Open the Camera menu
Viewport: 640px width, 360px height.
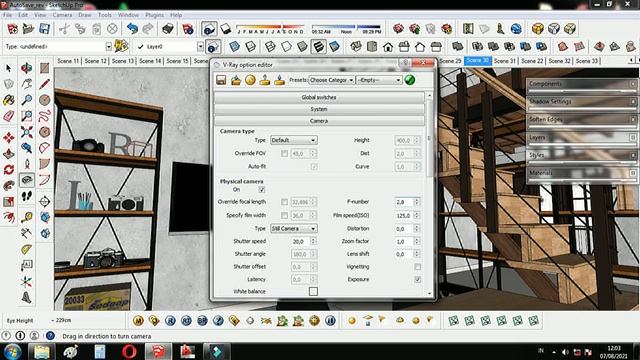coord(62,15)
